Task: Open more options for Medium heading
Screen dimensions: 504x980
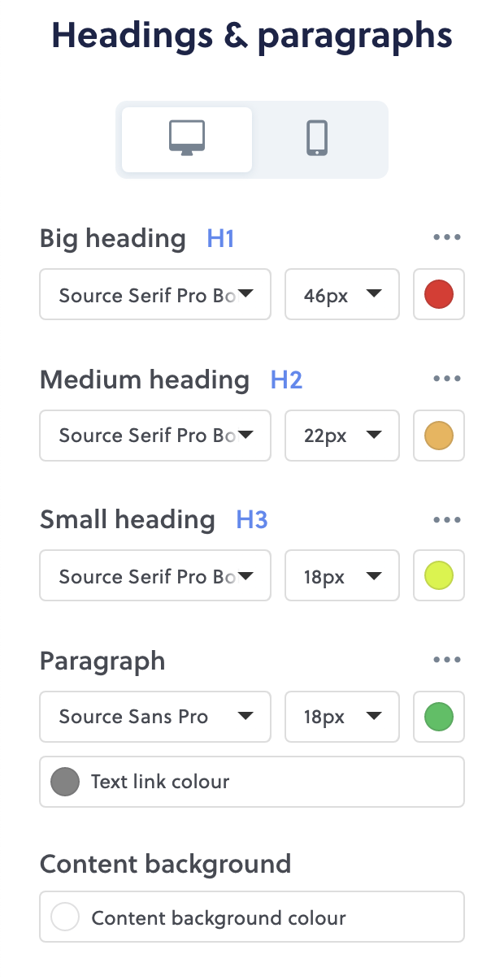Action: click(447, 379)
